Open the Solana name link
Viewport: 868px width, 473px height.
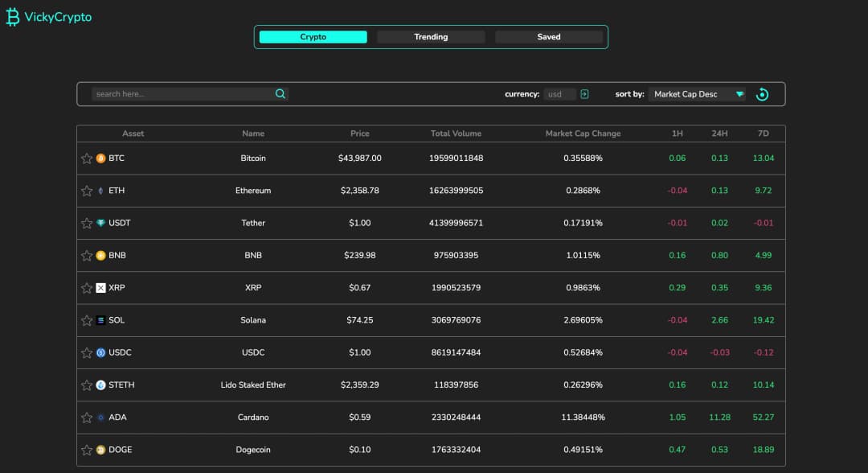(253, 320)
